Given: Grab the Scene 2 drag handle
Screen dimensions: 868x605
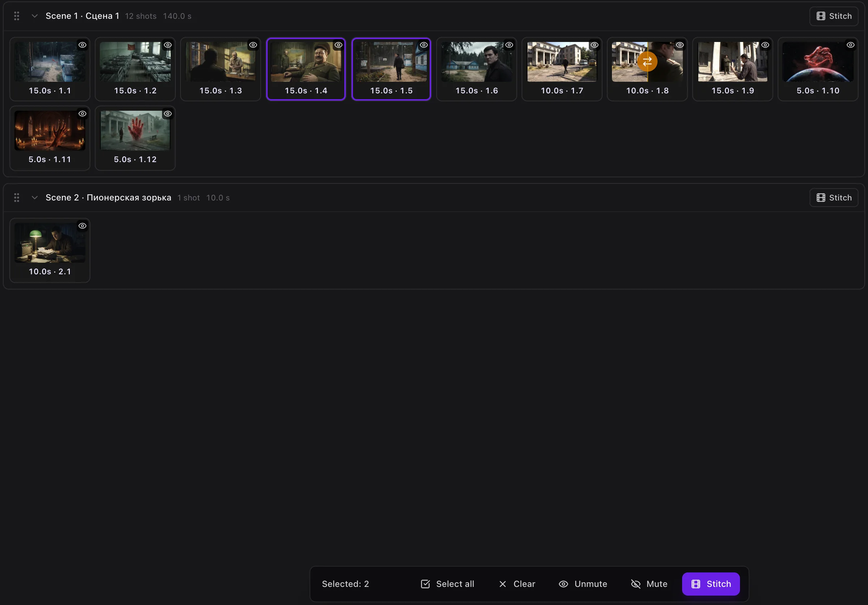Looking at the screenshot, I should pos(17,197).
